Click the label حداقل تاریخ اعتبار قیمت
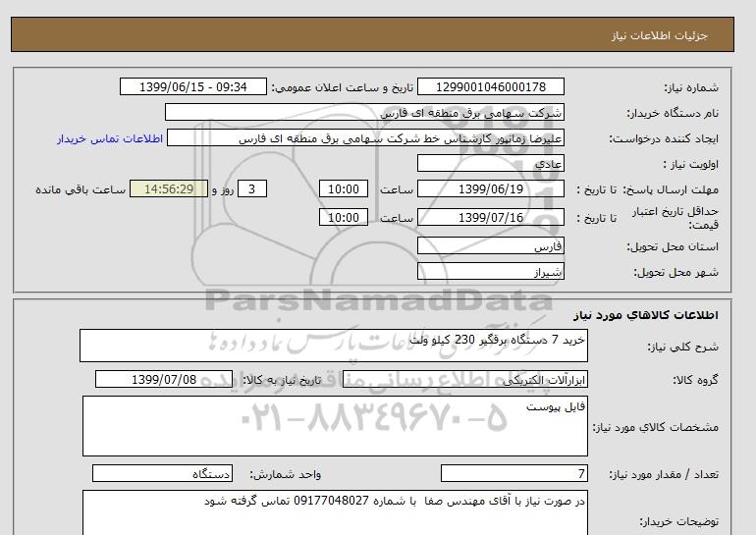Viewport: 756px width, 535px height. point(675,218)
